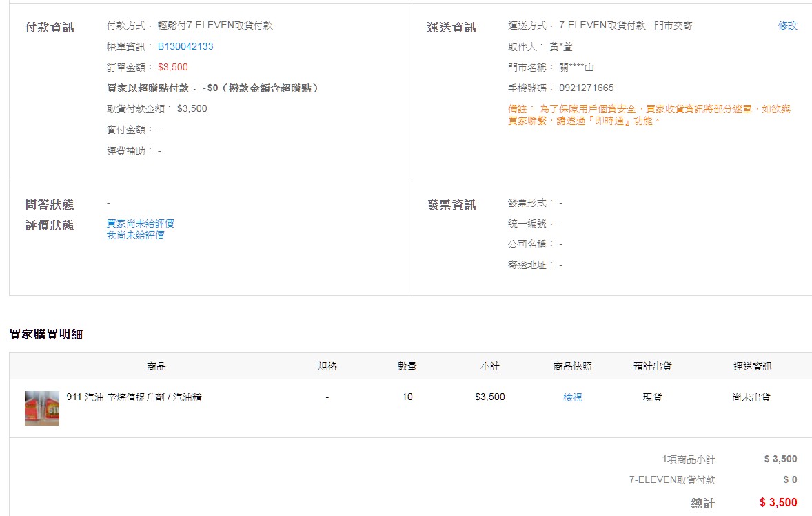The width and height of the screenshot is (812, 516).
Task: Open the 911 汽油 辛烷值提升劑 product name
Action: (x=134, y=397)
